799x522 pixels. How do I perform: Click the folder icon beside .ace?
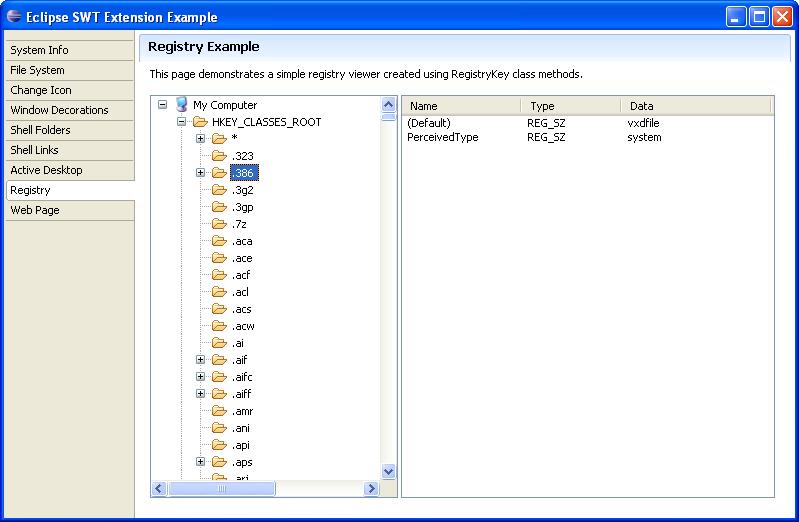[x=219, y=257]
